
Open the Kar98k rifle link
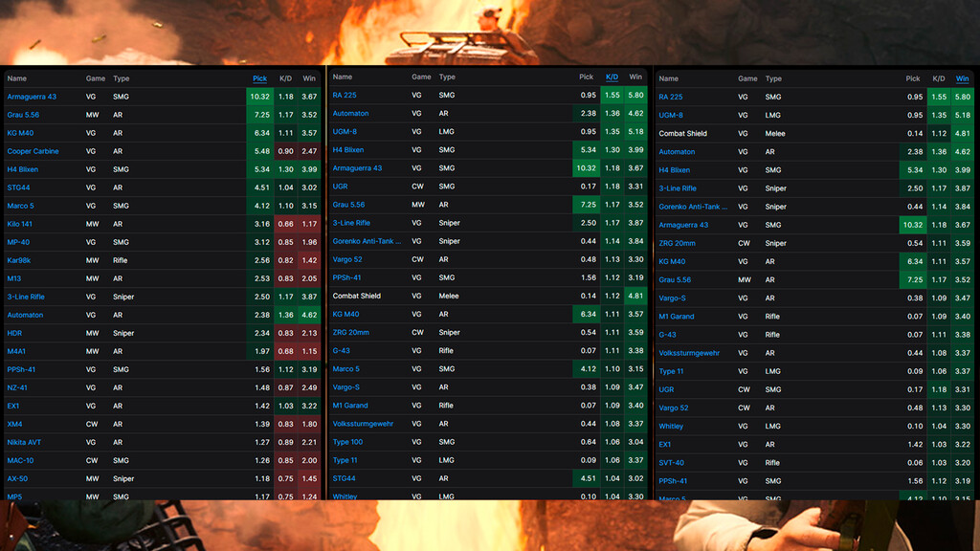(20, 260)
